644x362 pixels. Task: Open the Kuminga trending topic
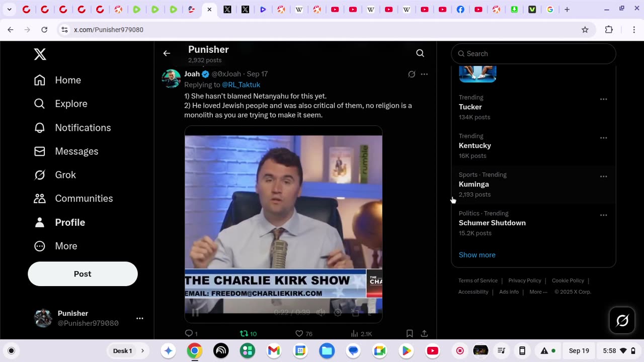(533, 185)
